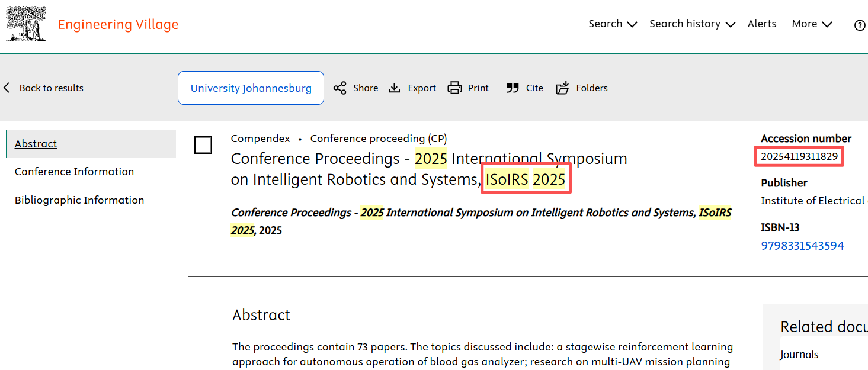Viewport: 868px width, 370px height.
Task: Click the Folders icon
Action: [562, 88]
